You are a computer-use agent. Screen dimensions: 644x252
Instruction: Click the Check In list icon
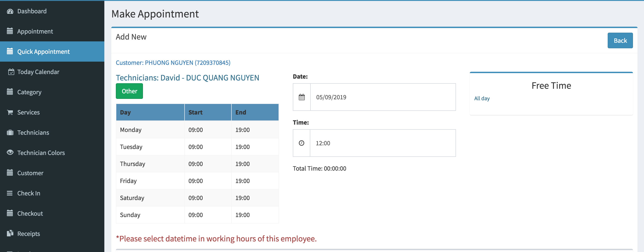tap(10, 193)
